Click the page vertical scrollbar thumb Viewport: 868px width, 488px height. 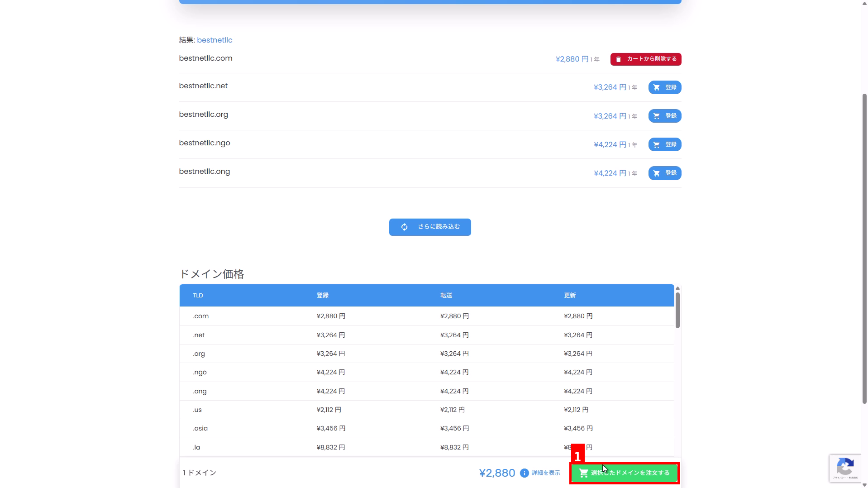tap(864, 248)
